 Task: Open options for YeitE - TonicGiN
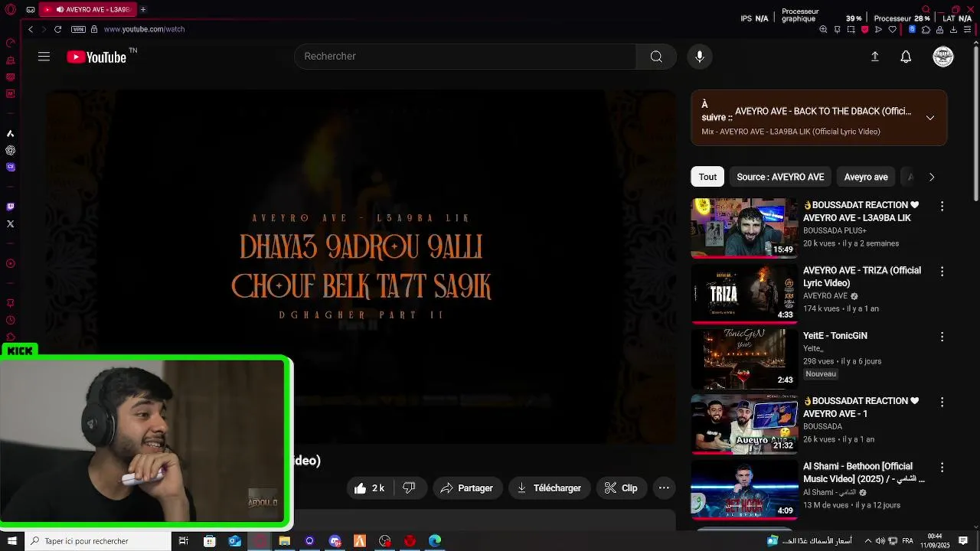pos(942,337)
